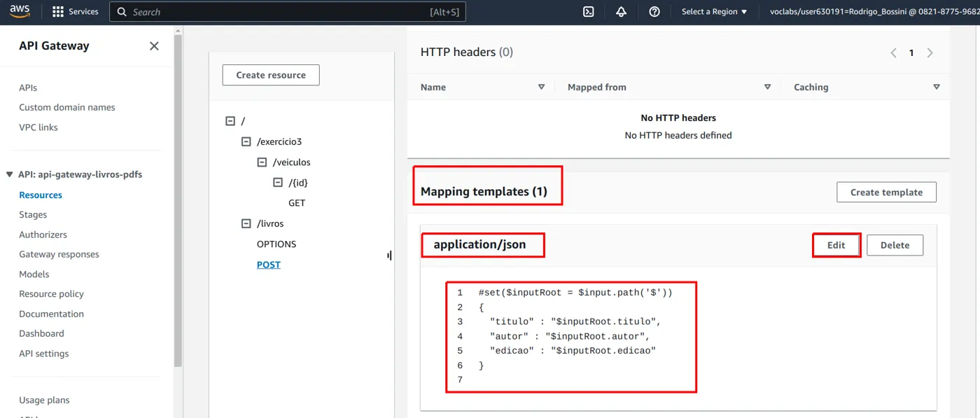Screen dimensions: 980x418
Task: Sort headers by Name column arrow
Action: (541, 87)
